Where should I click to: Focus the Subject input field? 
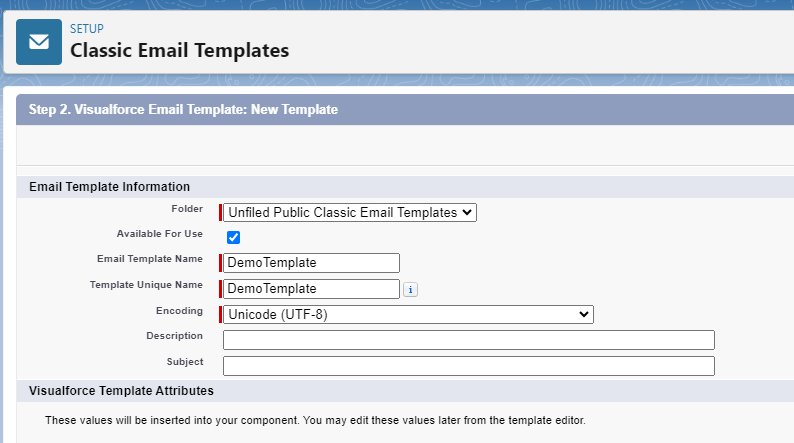point(469,366)
